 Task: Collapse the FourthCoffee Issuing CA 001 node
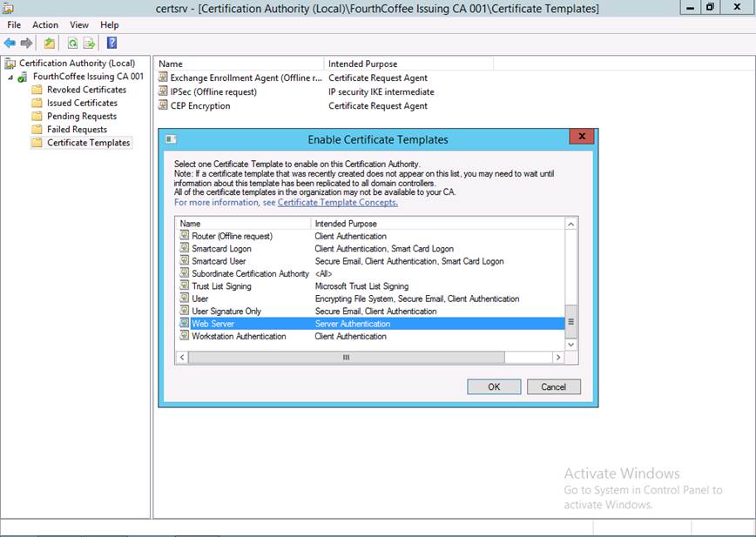click(x=11, y=77)
